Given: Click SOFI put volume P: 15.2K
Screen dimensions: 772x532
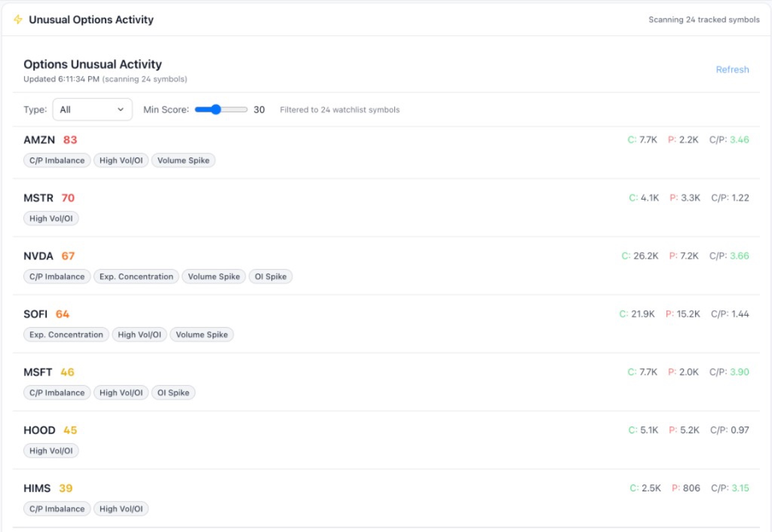Looking at the screenshot, I should tap(683, 314).
